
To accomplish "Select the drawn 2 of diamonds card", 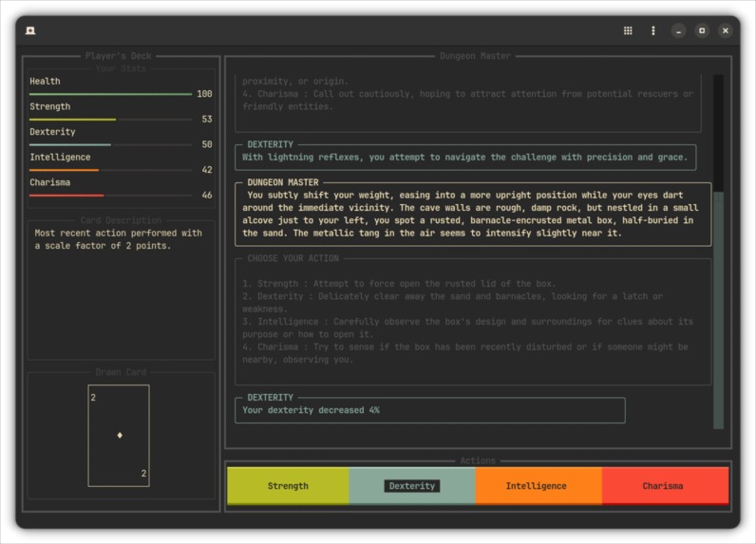I will 119,436.
